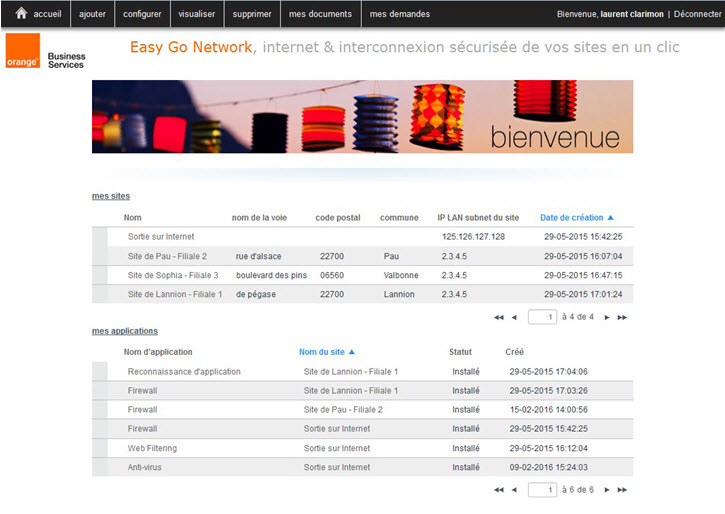
Task: Open the visualiser menu
Action: (x=197, y=14)
